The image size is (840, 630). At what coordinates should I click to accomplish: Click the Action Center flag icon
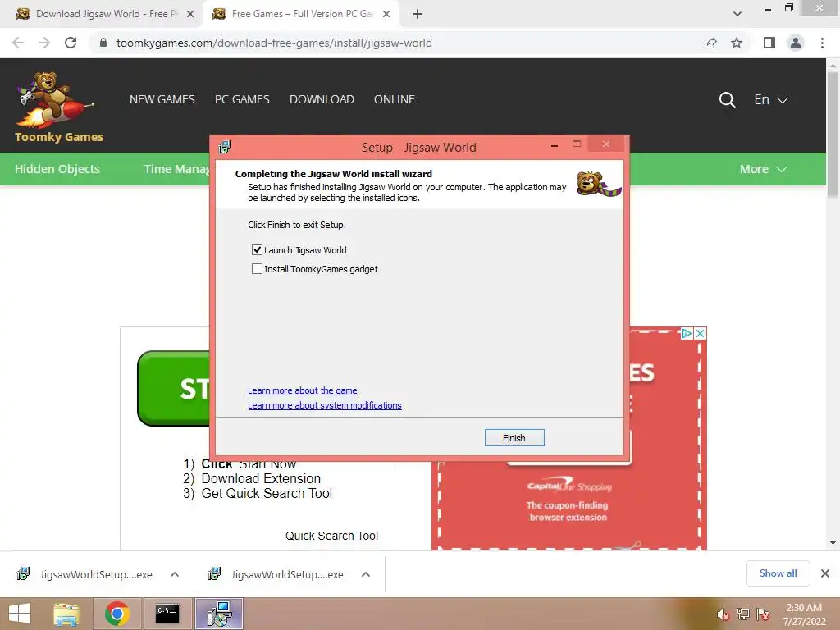click(x=763, y=614)
